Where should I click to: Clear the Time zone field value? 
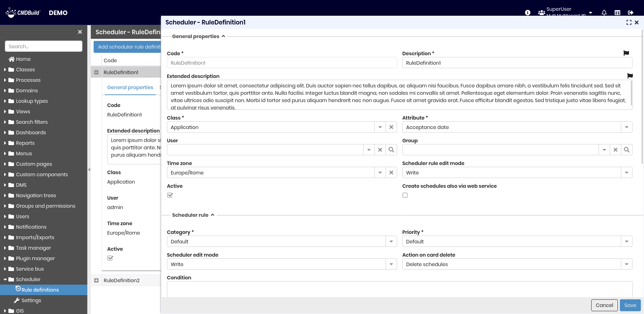391,173
